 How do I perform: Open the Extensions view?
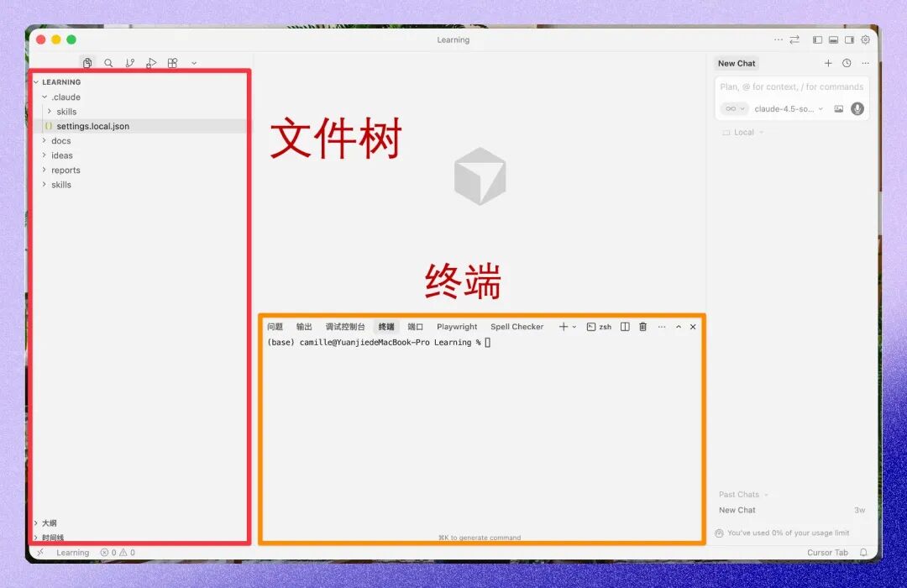[173, 63]
